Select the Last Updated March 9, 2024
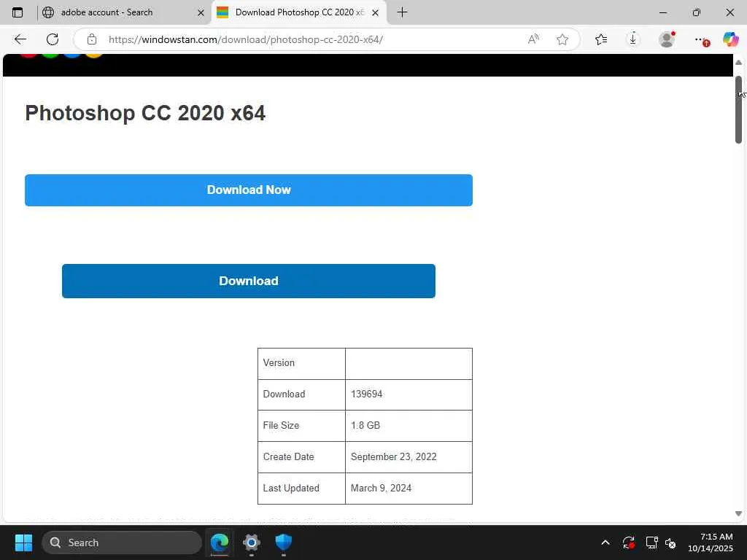Viewport: 747px width, 560px height. pyautogui.click(x=381, y=488)
